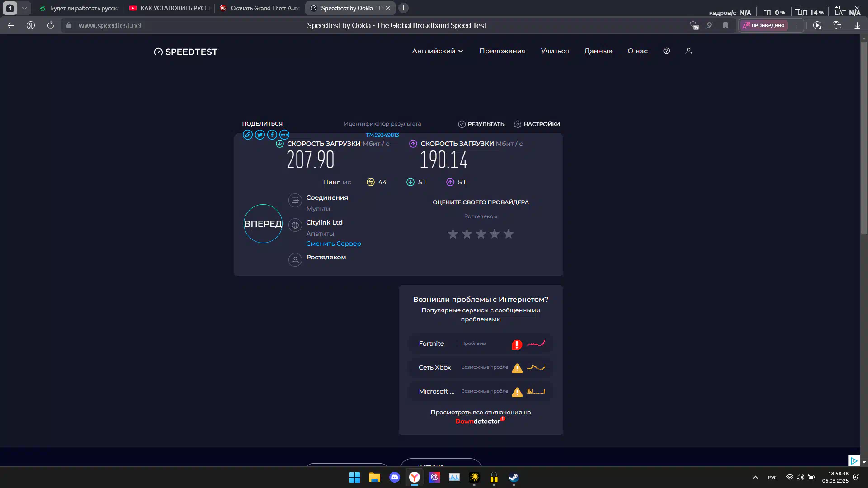
Task: Rate provider one star
Action: (453, 234)
